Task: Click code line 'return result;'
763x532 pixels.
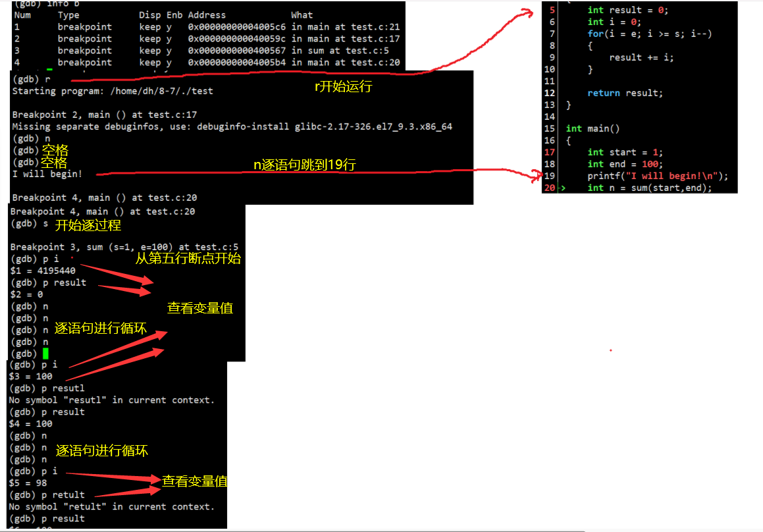Action: click(x=625, y=93)
